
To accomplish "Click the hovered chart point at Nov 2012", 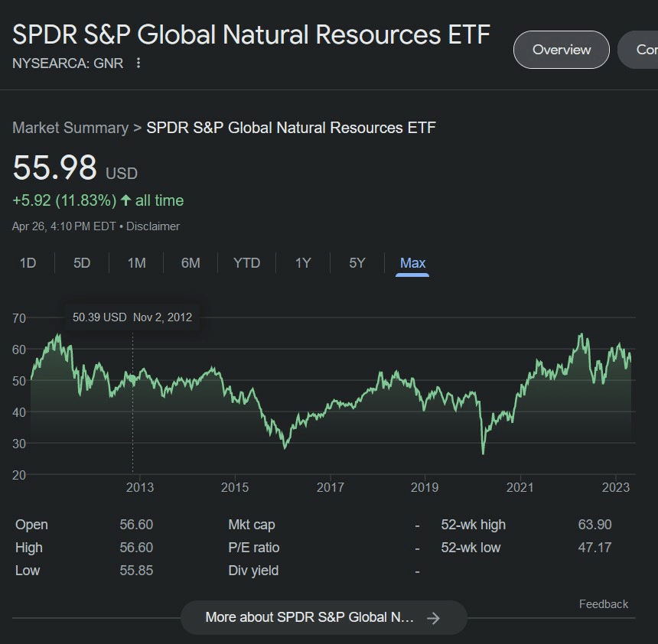I will click(x=132, y=379).
